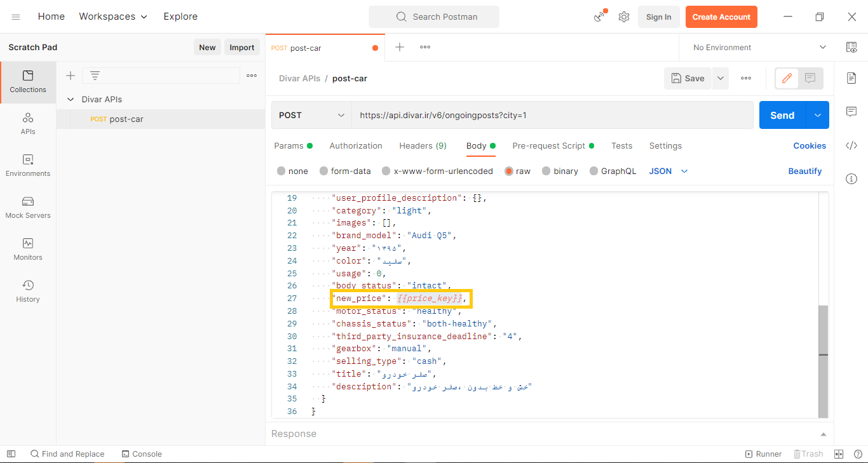
Task: Click Import in Scratch Pad
Action: click(x=242, y=47)
